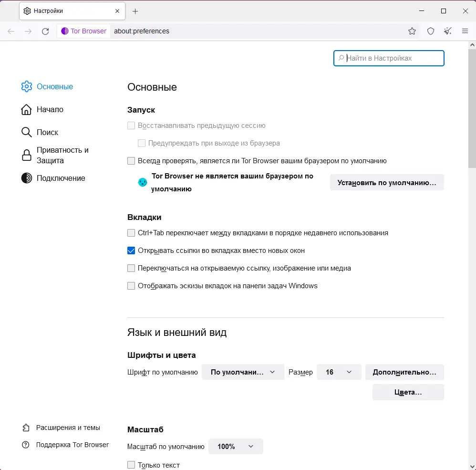The image size is (476, 470).
Task: Uncheck Открывать ссылки во вкладках checkbox
Action: point(131,251)
